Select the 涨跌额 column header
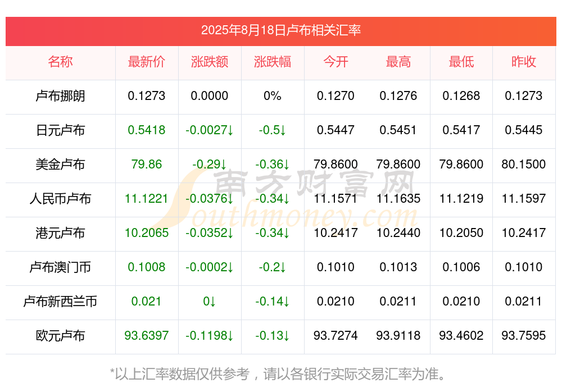The height and width of the screenshot is (392, 562). pos(210,62)
